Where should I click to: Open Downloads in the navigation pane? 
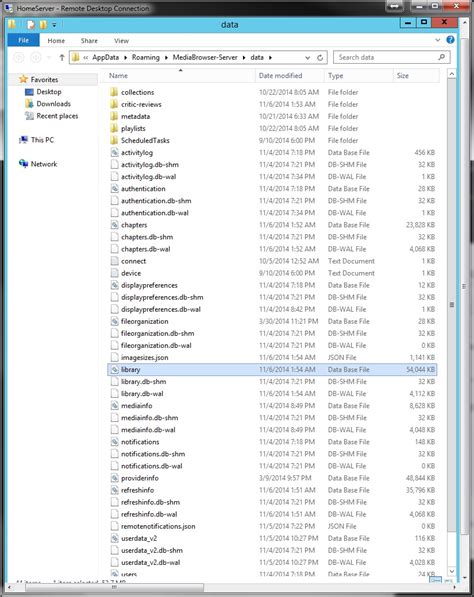[53, 104]
